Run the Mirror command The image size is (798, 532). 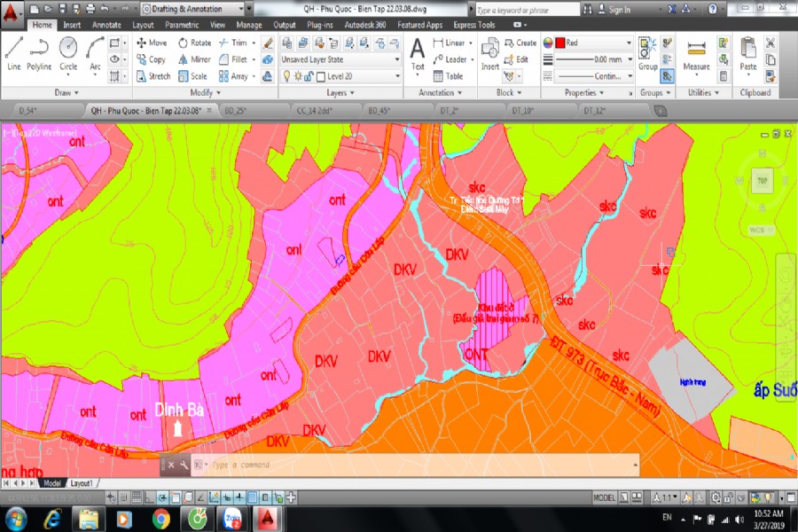pyautogui.click(x=194, y=59)
